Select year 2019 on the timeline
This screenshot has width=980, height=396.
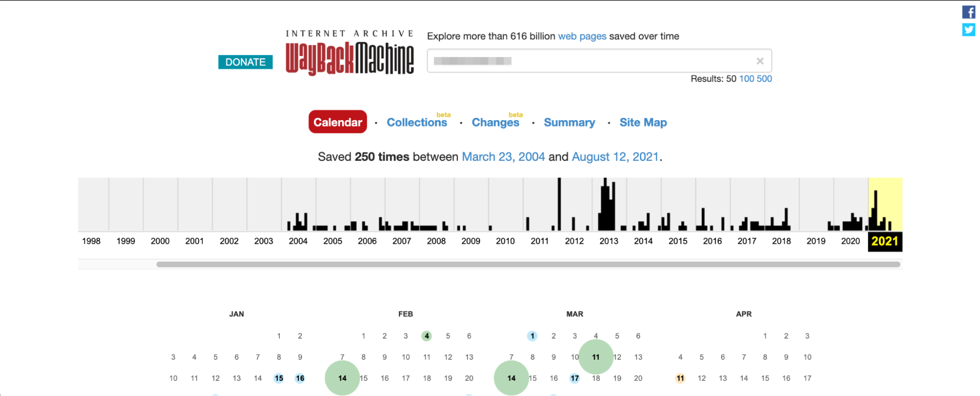pyautogui.click(x=816, y=241)
